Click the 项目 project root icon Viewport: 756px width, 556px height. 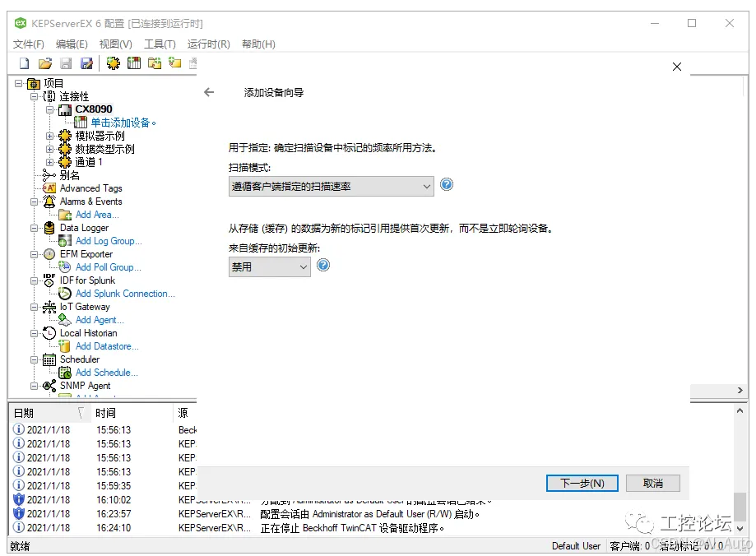34,83
